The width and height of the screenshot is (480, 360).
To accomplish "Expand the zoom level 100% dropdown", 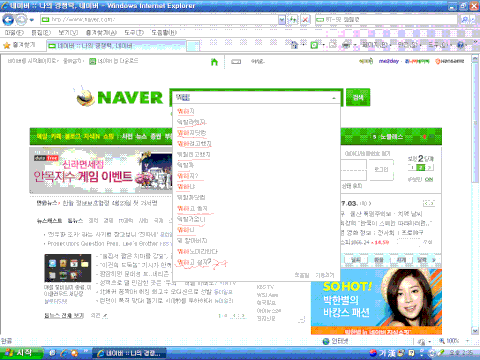I will [x=467, y=341].
